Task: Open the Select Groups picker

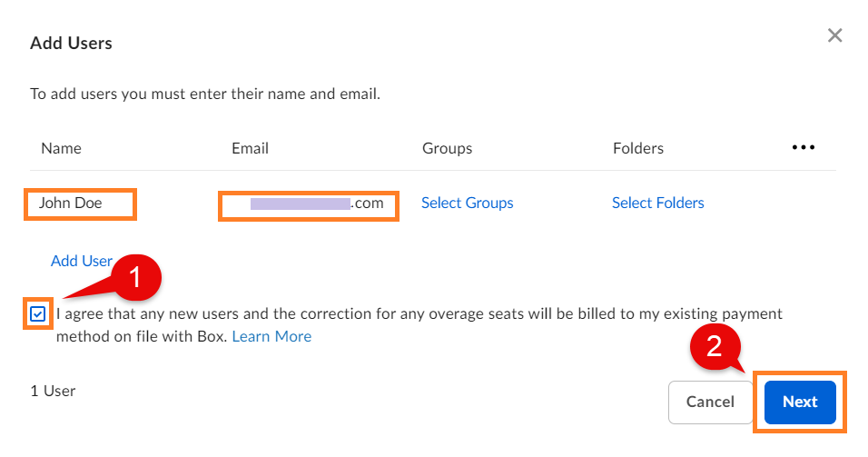Action: [x=467, y=204]
